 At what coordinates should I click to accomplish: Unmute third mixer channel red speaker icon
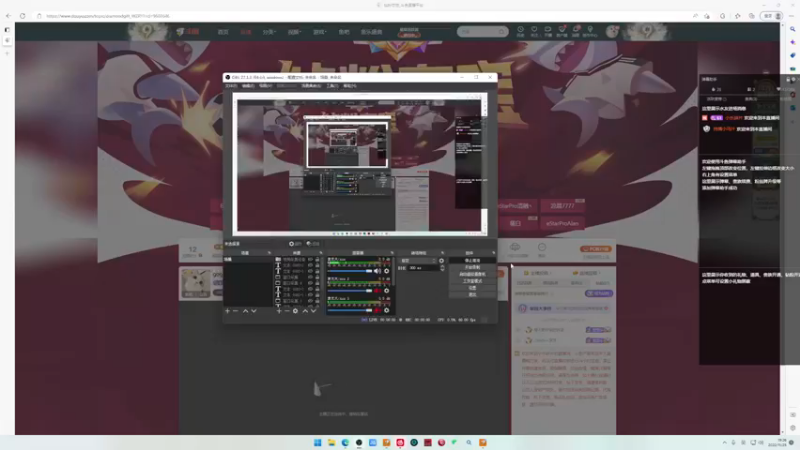tap(377, 310)
